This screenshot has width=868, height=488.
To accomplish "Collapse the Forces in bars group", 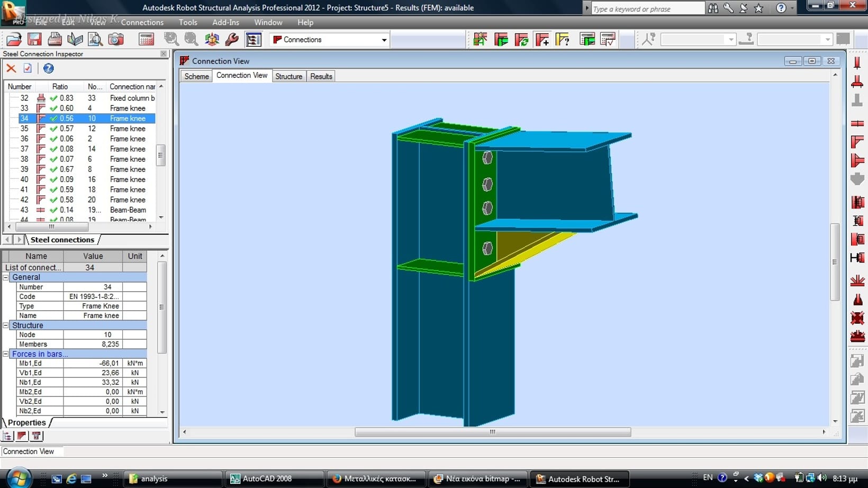I will 6,354.
